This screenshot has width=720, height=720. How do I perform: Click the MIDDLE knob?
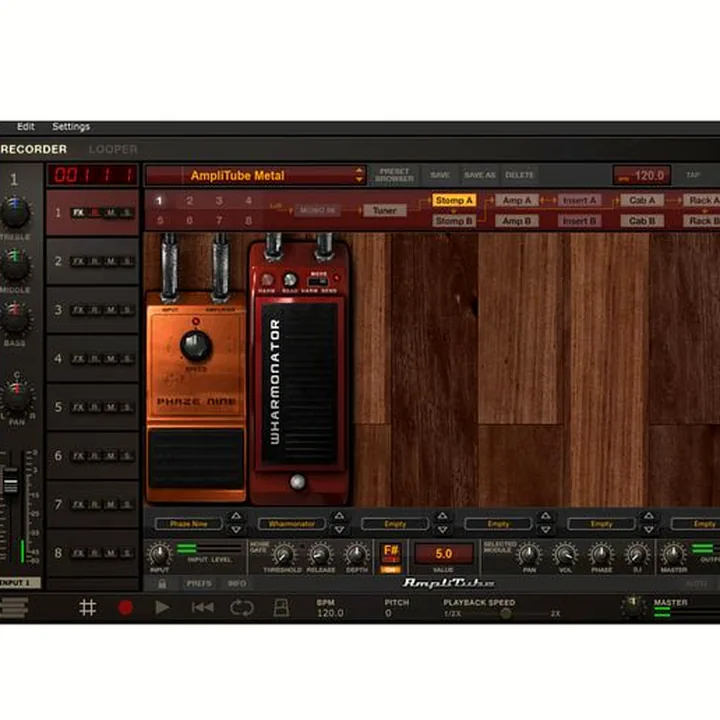coord(15,266)
